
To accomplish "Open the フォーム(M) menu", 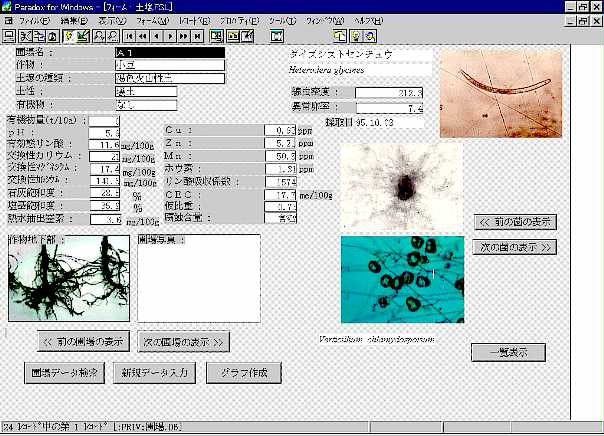I will pyautogui.click(x=152, y=21).
